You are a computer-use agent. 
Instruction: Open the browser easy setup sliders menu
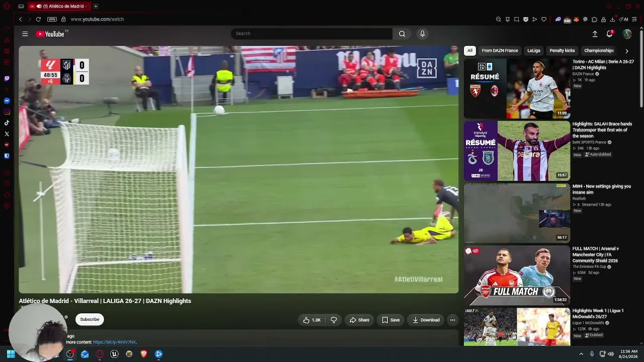[x=634, y=19]
